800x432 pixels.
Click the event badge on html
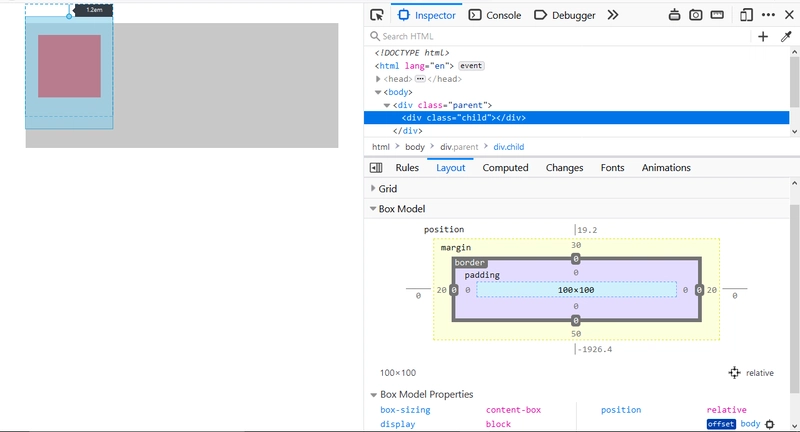[x=471, y=66]
